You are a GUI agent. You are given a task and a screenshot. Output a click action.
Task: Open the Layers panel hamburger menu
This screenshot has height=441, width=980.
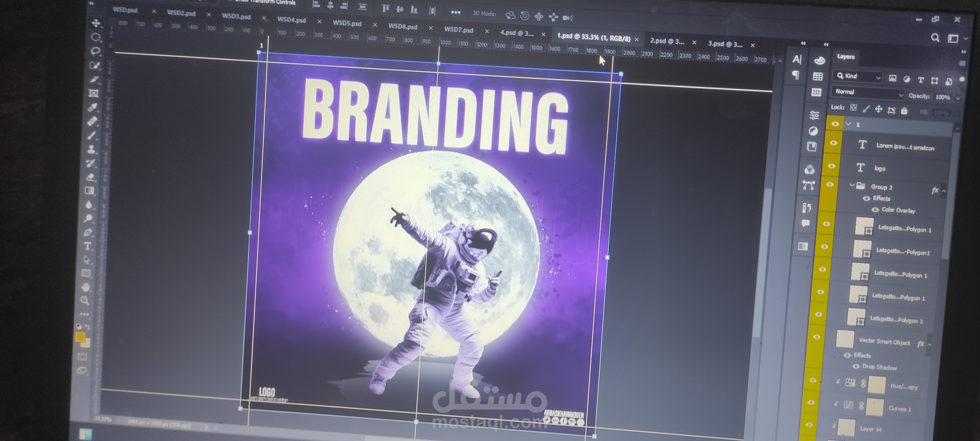pyautogui.click(x=962, y=63)
